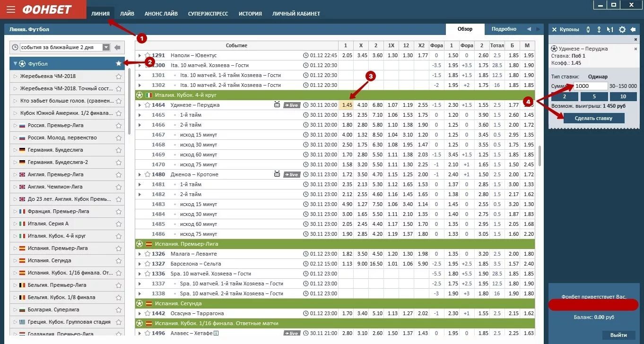Click the settings gear in Купоны panel
The image size is (644, 344).
[622, 29]
